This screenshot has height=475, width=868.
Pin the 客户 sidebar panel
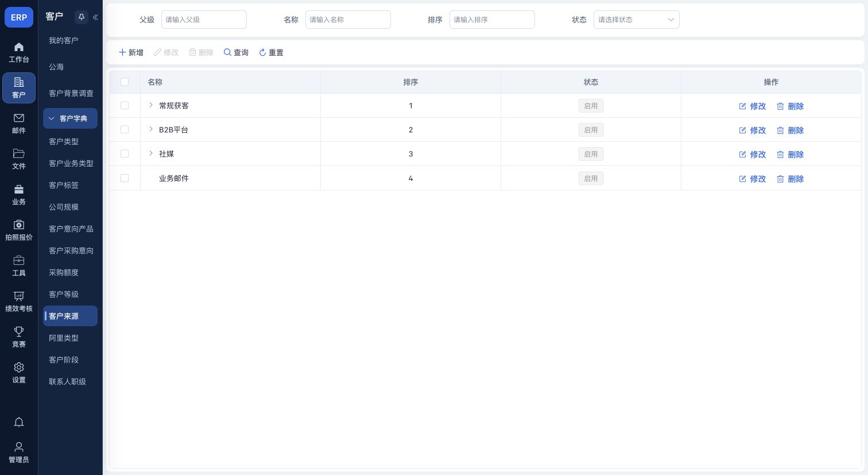(81, 17)
